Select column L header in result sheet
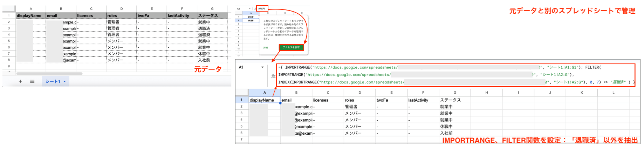 [x=614, y=93]
